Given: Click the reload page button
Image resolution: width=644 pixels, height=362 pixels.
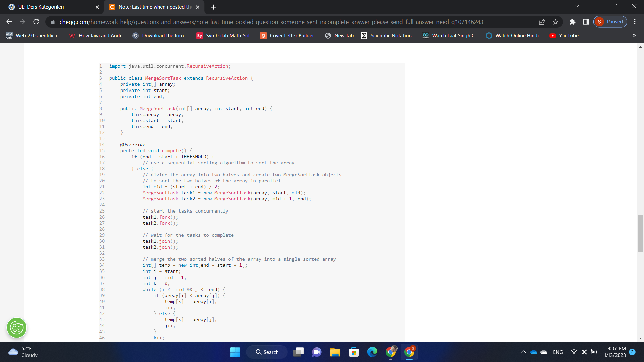Looking at the screenshot, I should point(36,22).
